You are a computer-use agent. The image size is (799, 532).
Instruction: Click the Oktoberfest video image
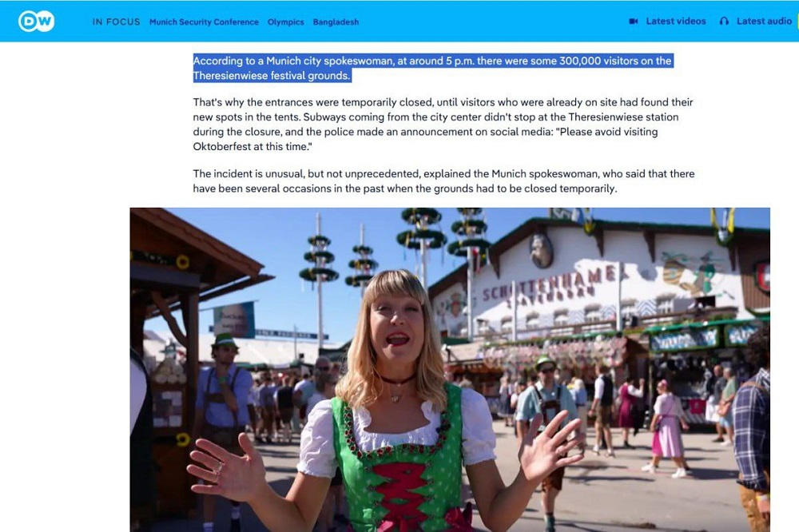(449, 369)
